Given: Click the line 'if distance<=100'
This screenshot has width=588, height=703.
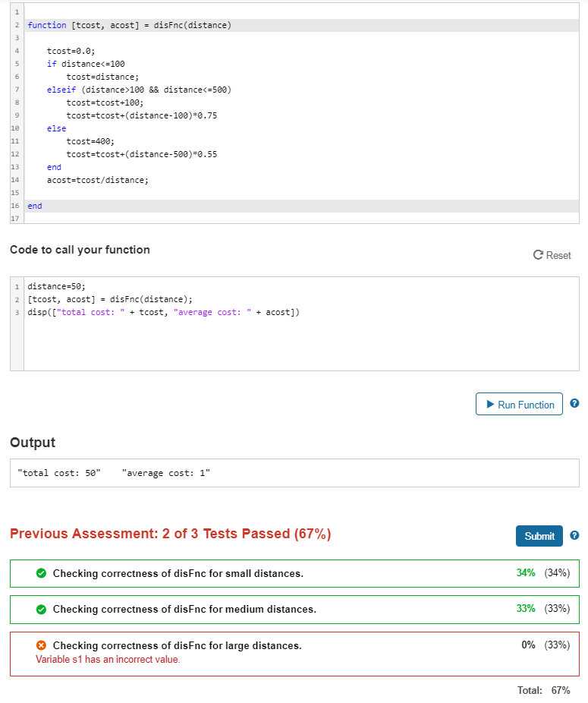Looking at the screenshot, I should pos(86,64).
